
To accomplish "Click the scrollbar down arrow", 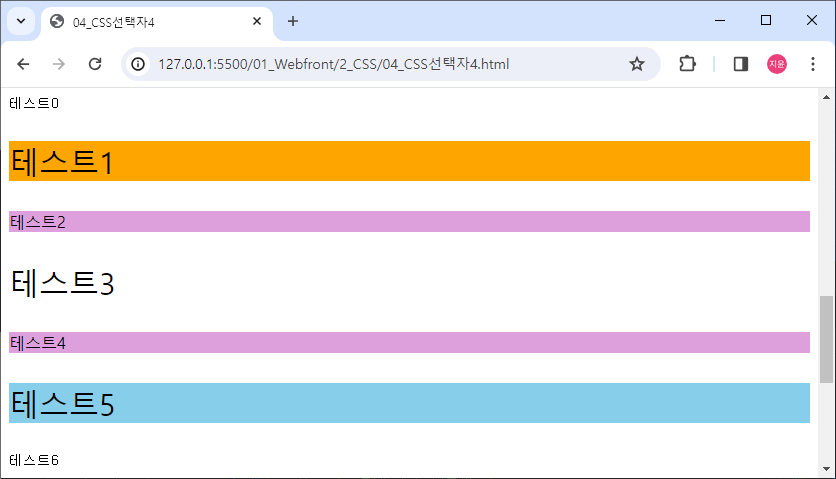I will point(826,469).
